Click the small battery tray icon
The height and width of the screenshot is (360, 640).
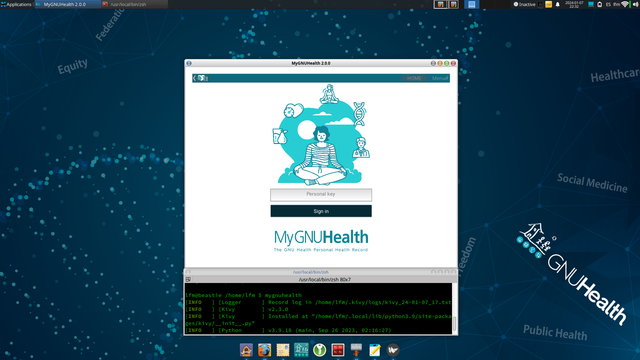coord(600,4)
